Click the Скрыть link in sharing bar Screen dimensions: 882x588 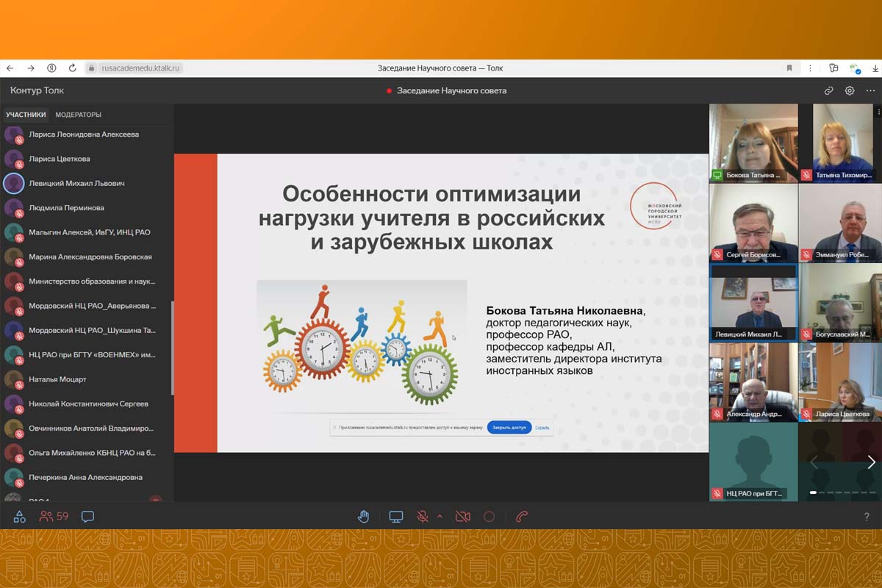542,427
